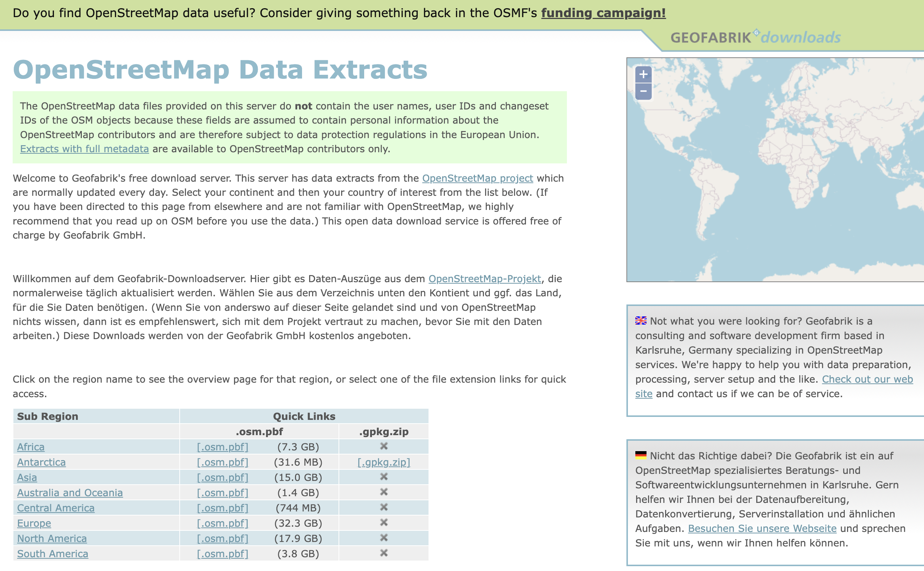
Task: Open the Europe region page
Action: point(34,523)
